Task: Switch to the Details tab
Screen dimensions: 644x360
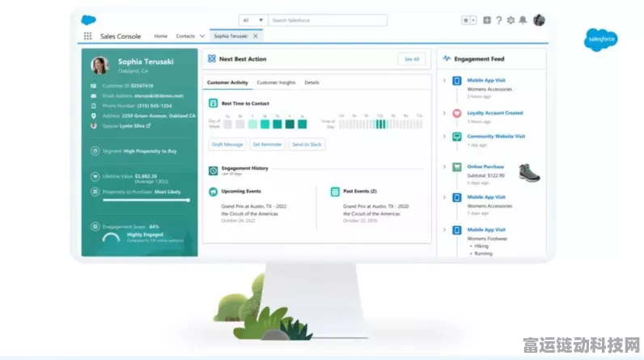Action: (x=311, y=83)
